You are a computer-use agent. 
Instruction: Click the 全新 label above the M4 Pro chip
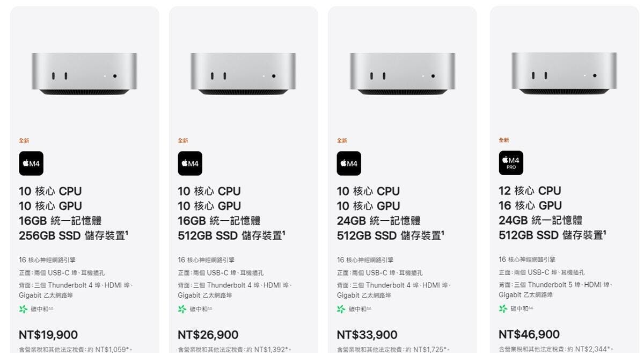coord(504,140)
